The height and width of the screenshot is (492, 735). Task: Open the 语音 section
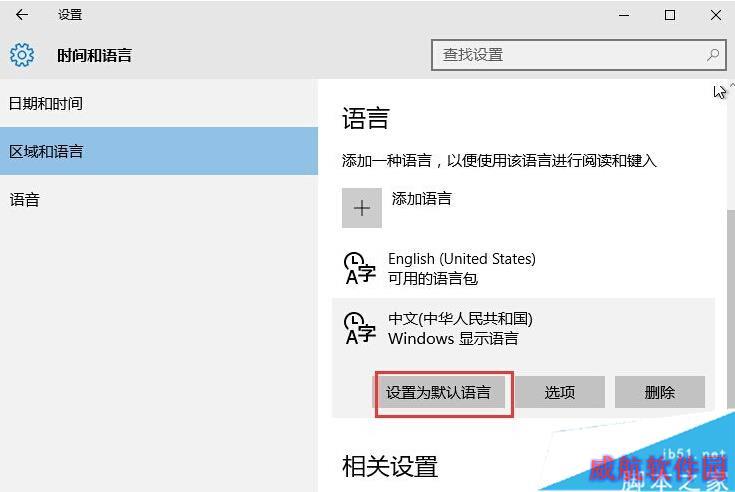click(159, 200)
